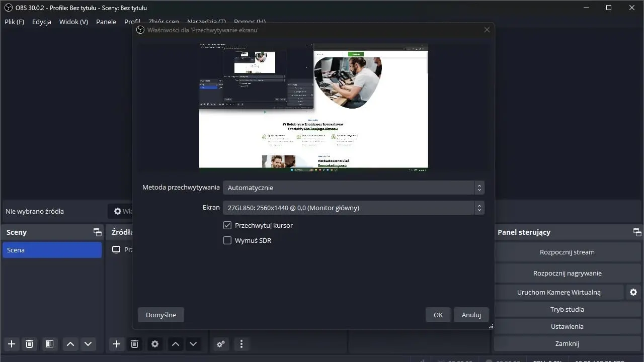Open the audio mixer kebab menu
Image resolution: width=644 pixels, height=362 pixels.
click(242, 344)
